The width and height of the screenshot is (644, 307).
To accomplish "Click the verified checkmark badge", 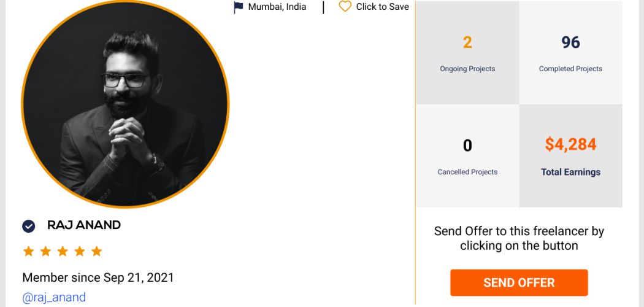I will click(29, 226).
